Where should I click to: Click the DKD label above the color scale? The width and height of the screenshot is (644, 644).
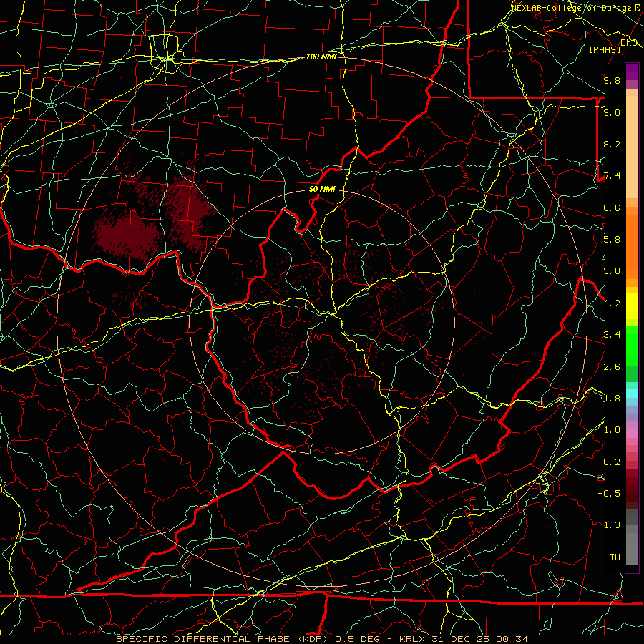628,43
